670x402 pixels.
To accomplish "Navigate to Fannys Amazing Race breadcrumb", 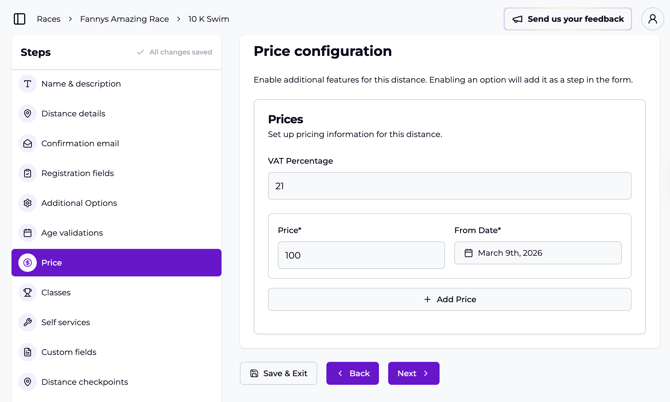I will pyautogui.click(x=124, y=19).
